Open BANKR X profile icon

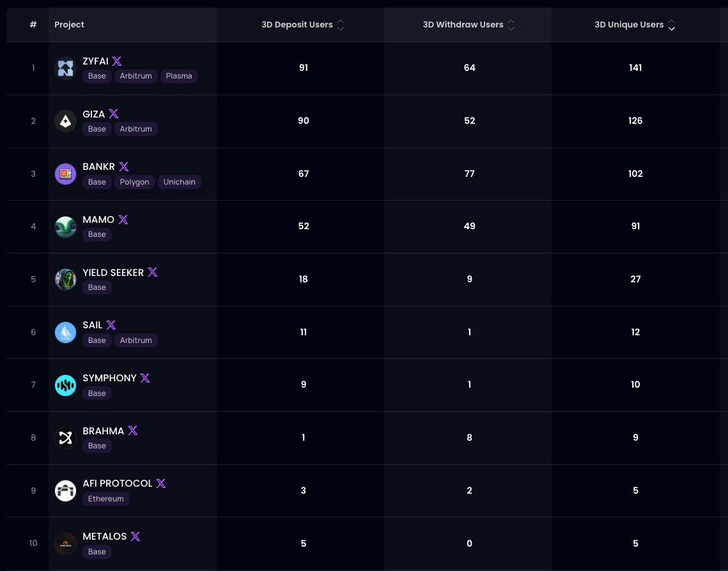click(123, 167)
